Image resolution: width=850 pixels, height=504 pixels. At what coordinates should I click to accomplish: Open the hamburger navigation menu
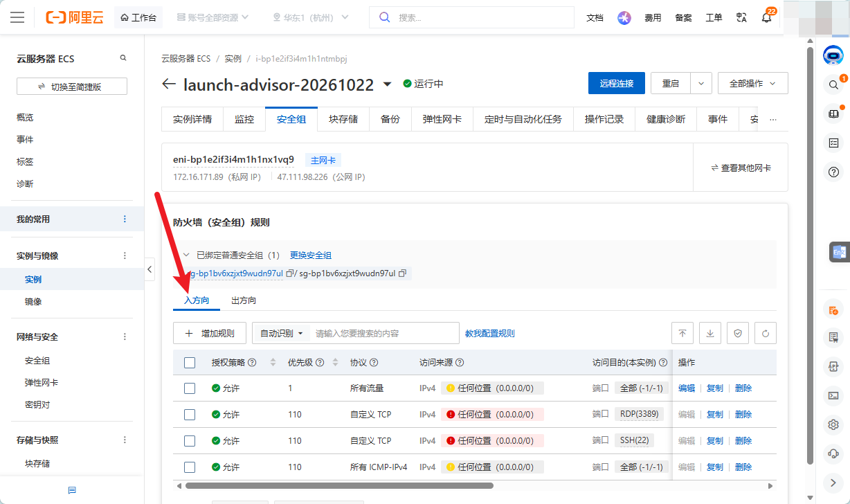[x=17, y=17]
